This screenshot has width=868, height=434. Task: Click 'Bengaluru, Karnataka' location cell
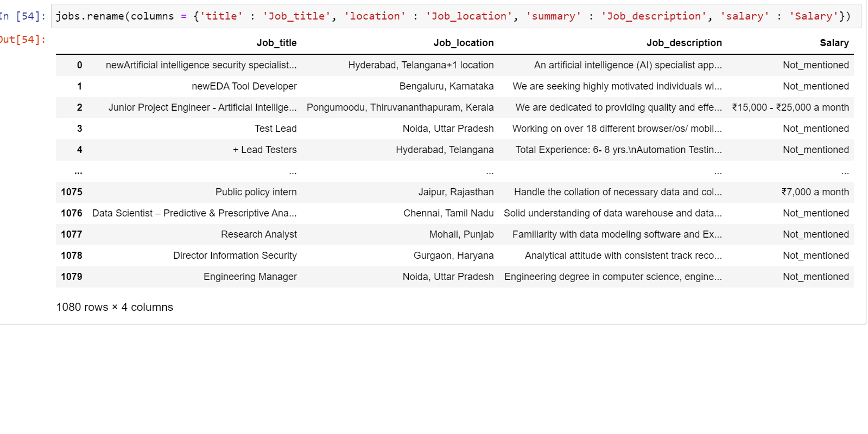(x=447, y=86)
